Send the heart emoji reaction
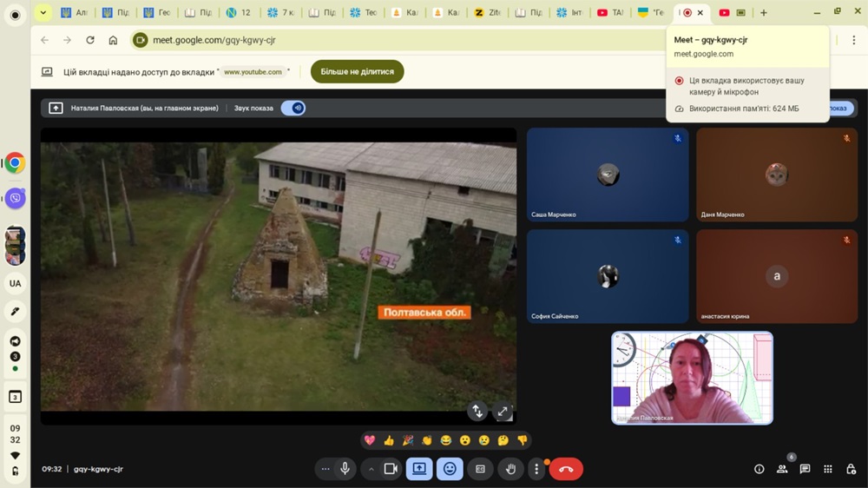This screenshot has height=488, width=868. point(370,440)
